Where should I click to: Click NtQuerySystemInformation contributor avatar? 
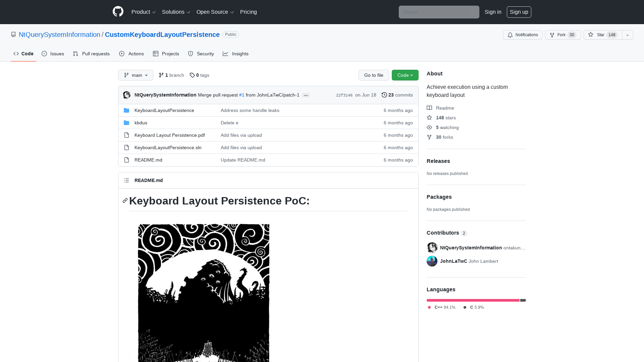click(x=432, y=248)
